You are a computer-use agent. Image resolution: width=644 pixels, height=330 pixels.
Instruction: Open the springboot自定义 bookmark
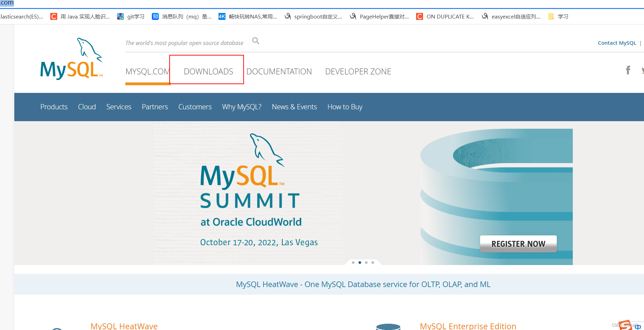click(x=313, y=16)
